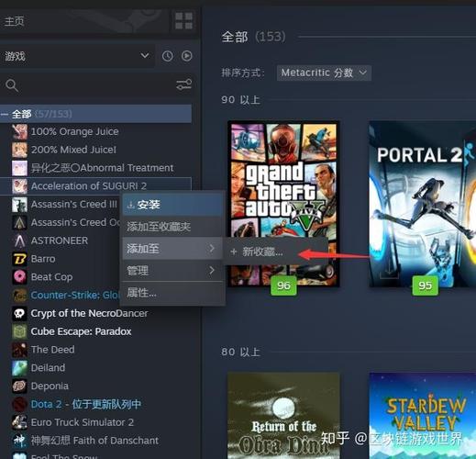476x459 pixels.
Task: Open Metacritic 分数 sort dropdown
Action: (x=324, y=73)
